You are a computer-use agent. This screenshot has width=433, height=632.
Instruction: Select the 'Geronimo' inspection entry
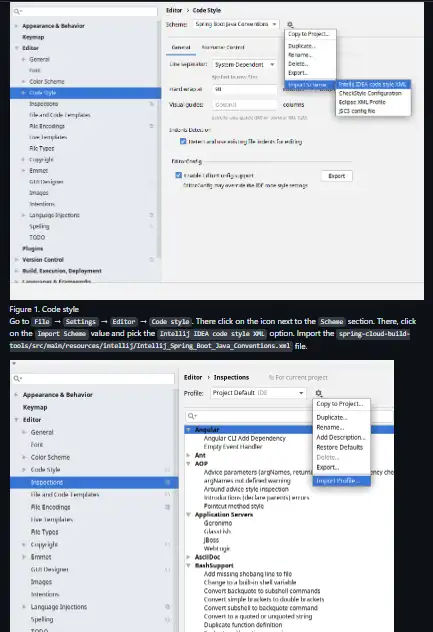coord(218,523)
